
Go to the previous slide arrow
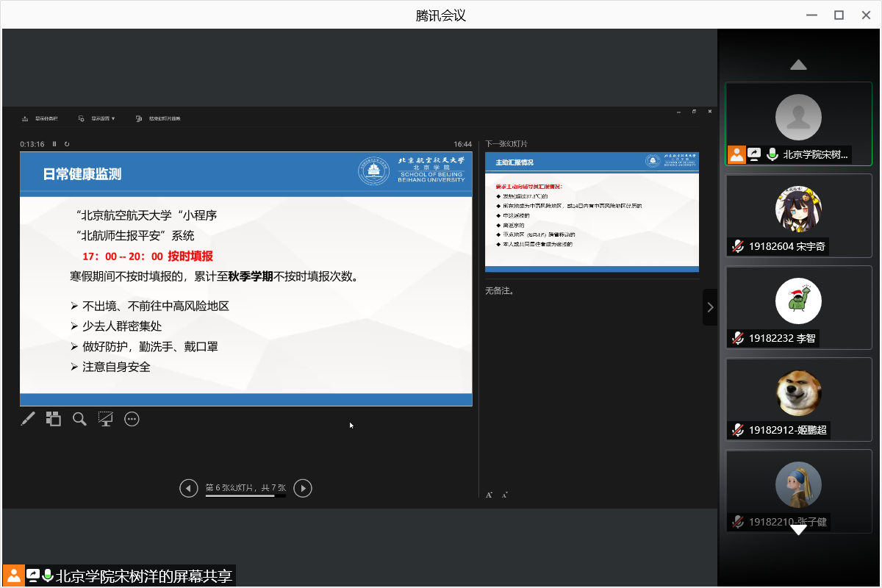point(189,488)
